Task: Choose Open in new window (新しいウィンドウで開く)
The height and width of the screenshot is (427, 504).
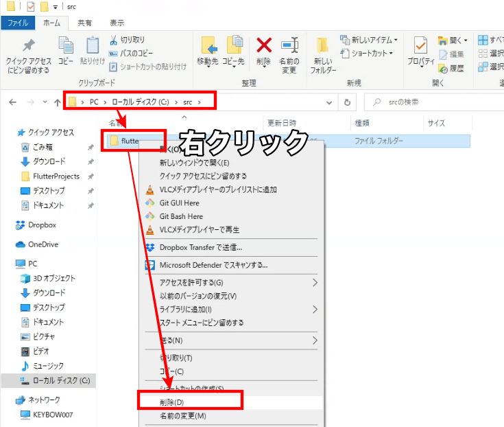Action: pyautogui.click(x=232, y=163)
